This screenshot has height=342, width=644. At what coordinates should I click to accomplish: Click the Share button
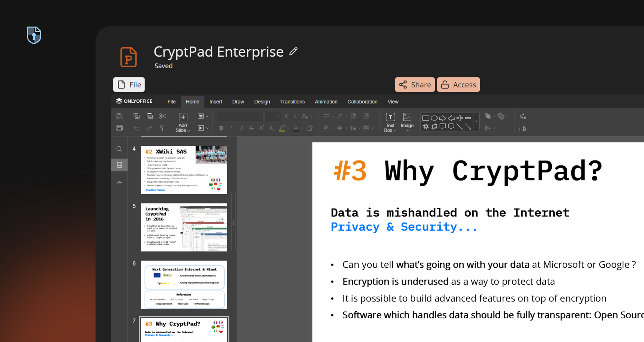(x=414, y=85)
